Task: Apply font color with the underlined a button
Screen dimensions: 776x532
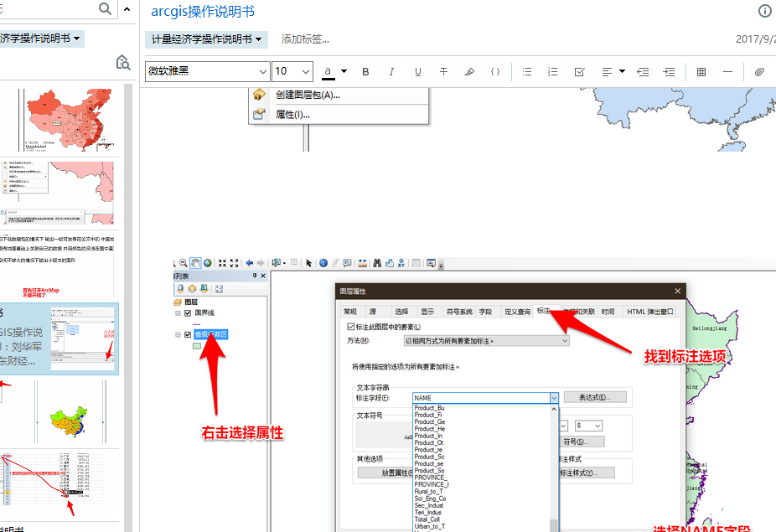Action: (328, 72)
